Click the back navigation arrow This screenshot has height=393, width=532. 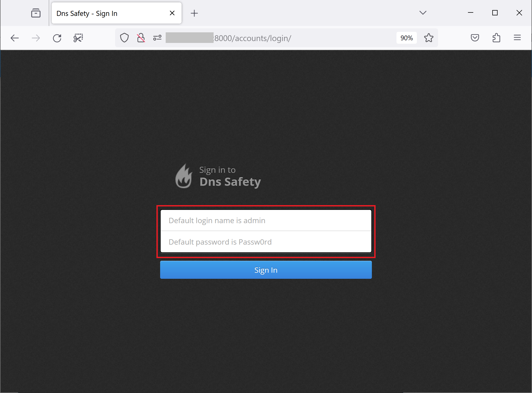click(15, 38)
